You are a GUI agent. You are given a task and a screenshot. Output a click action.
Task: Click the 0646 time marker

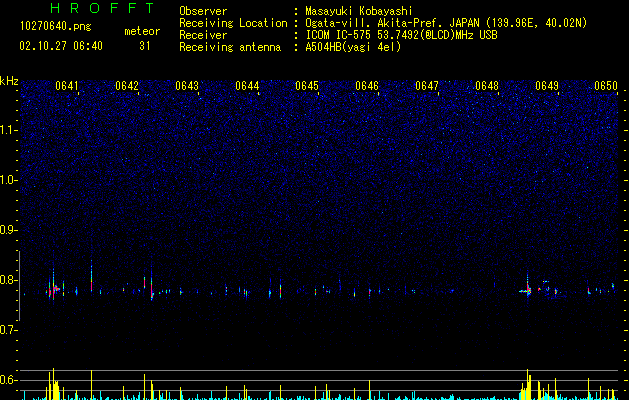(x=367, y=86)
